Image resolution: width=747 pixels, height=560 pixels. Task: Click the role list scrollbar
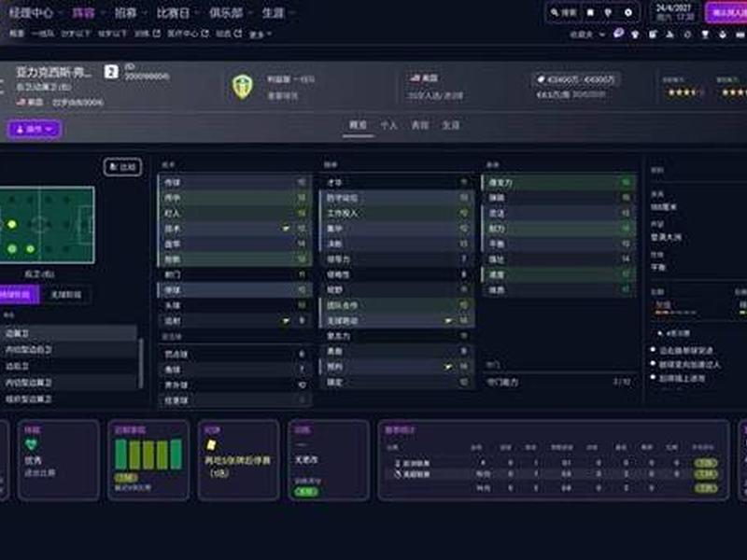click(x=141, y=363)
